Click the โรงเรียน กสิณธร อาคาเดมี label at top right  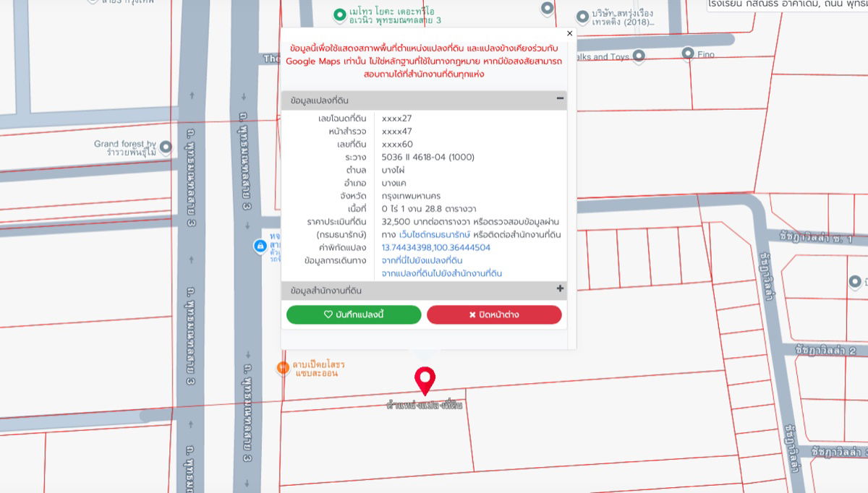click(788, 5)
